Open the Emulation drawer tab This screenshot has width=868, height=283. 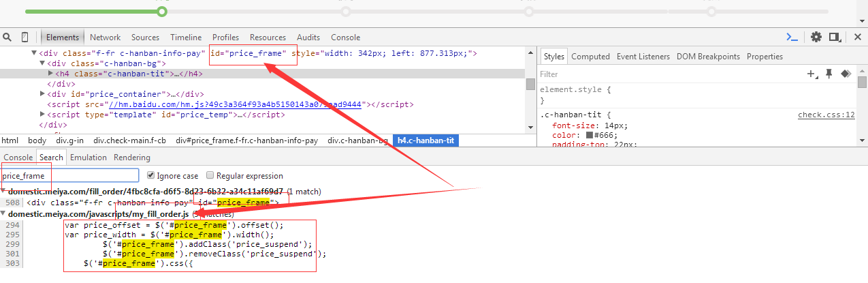coord(89,158)
